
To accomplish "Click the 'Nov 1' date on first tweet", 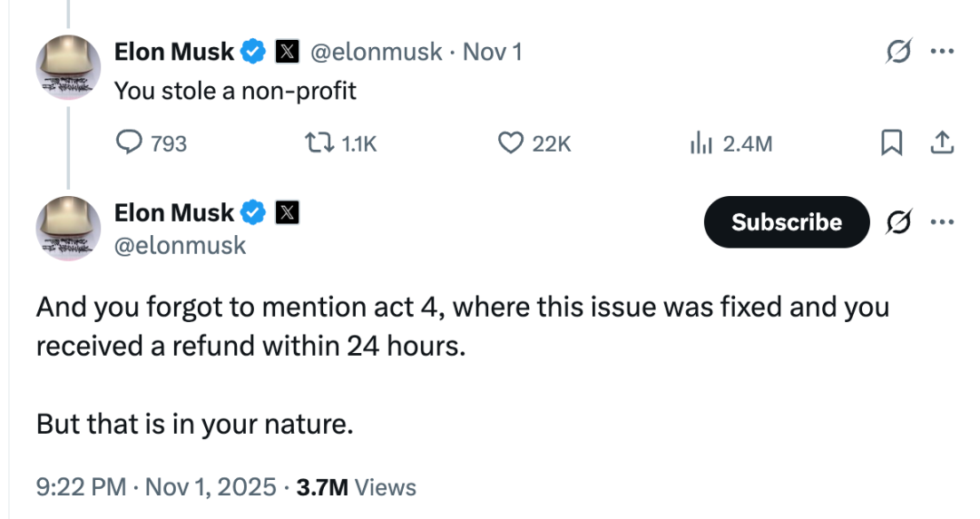I will [492, 52].
